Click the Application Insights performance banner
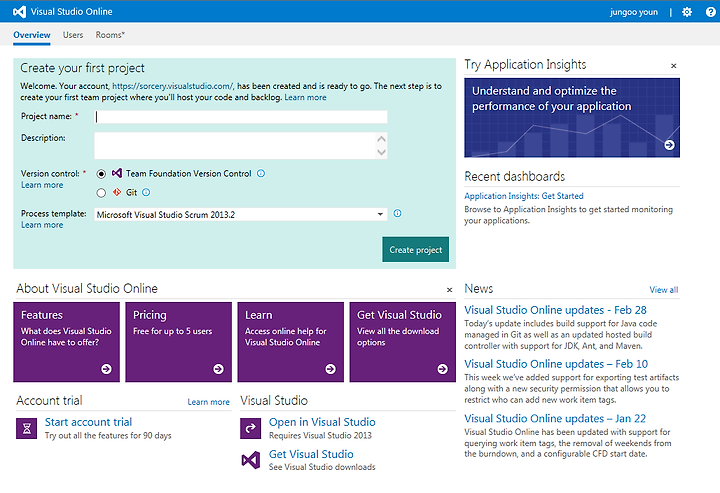720x493 pixels. [572, 118]
